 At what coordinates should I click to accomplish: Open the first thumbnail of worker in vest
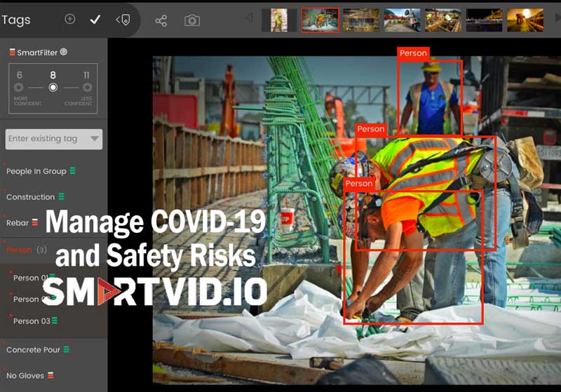pos(279,20)
